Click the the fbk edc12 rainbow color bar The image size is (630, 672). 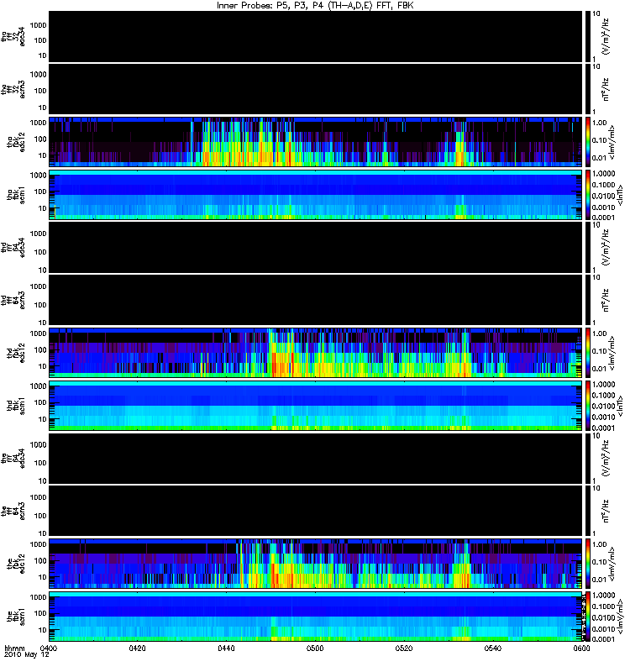(587, 564)
